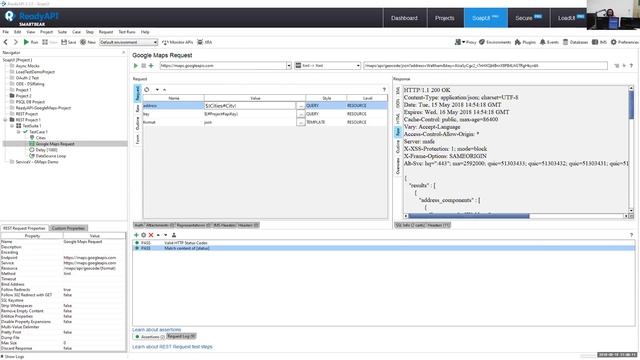Click the refresh icon above the parameters table

(147, 89)
